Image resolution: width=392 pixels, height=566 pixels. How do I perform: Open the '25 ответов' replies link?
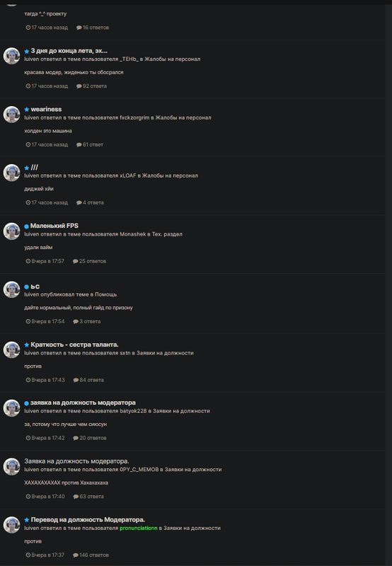coord(90,261)
